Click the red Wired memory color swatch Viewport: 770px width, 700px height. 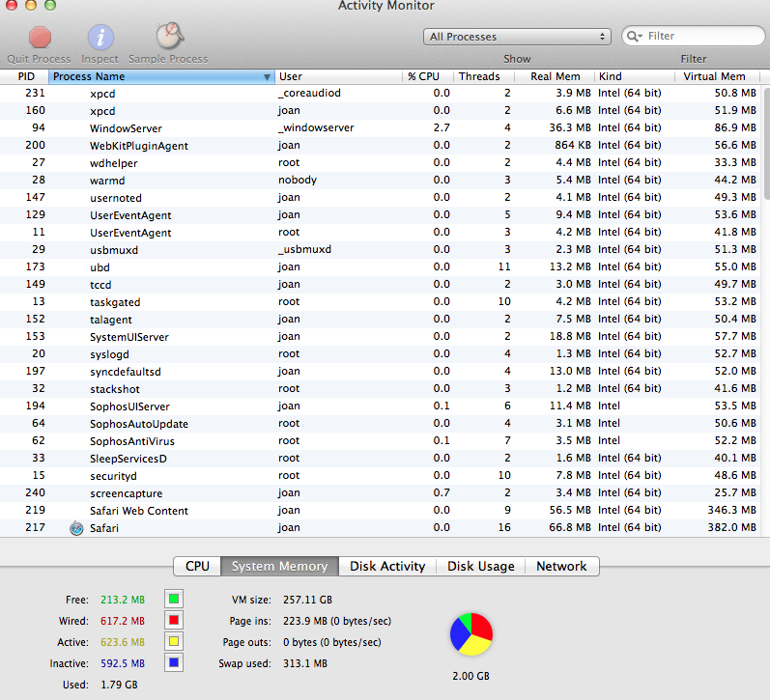173,620
